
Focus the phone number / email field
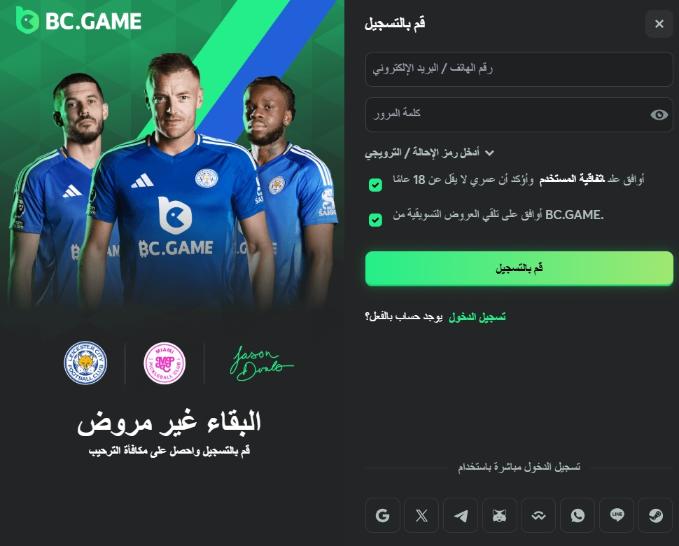pos(519,69)
